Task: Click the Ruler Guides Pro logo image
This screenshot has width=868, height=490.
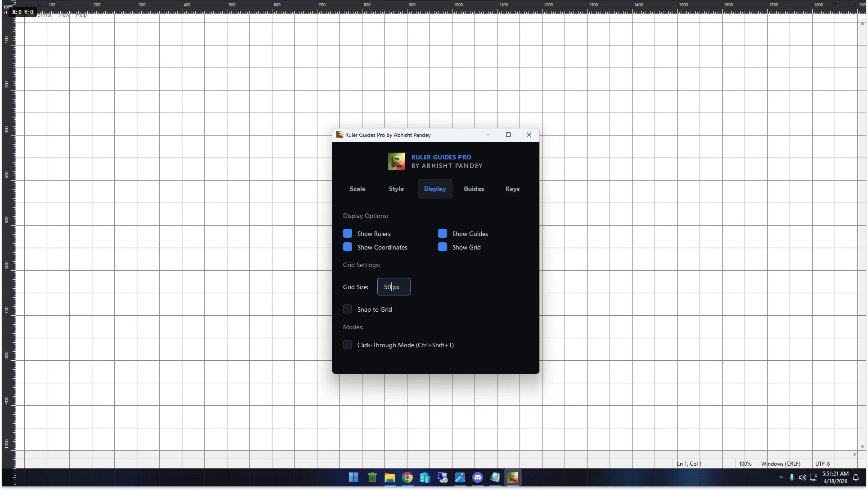Action: point(397,161)
